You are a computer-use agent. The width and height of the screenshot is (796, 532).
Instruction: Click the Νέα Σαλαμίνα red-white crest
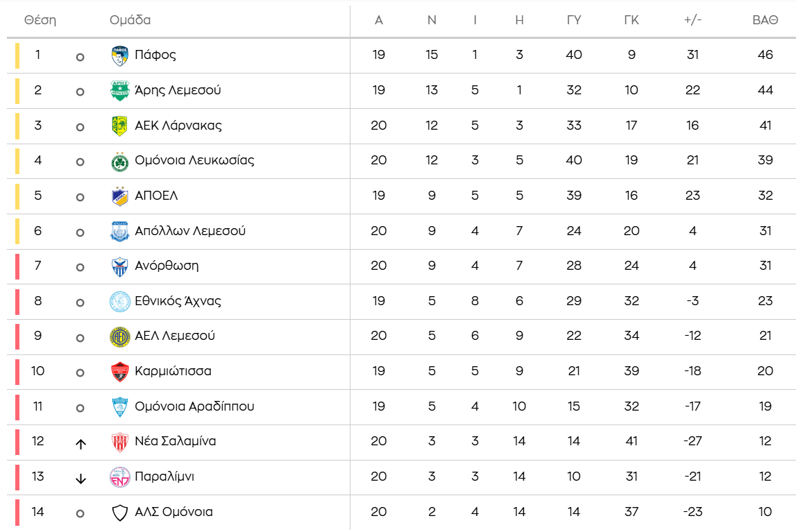[120, 442]
